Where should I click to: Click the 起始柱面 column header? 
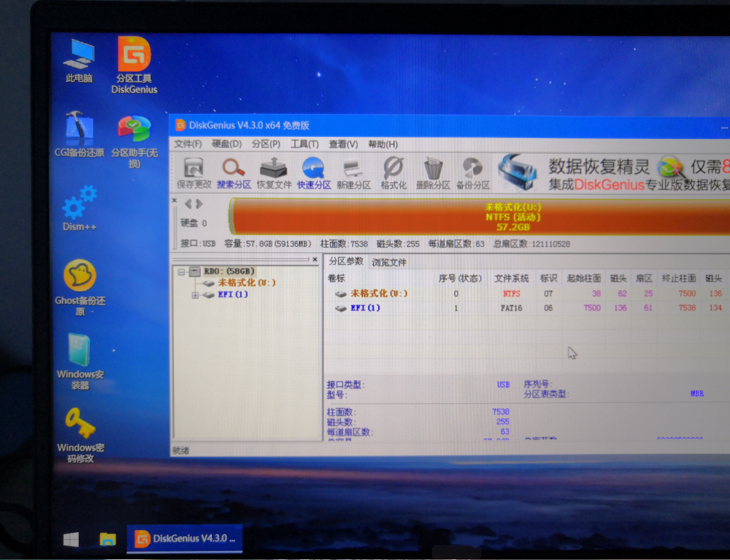click(584, 278)
